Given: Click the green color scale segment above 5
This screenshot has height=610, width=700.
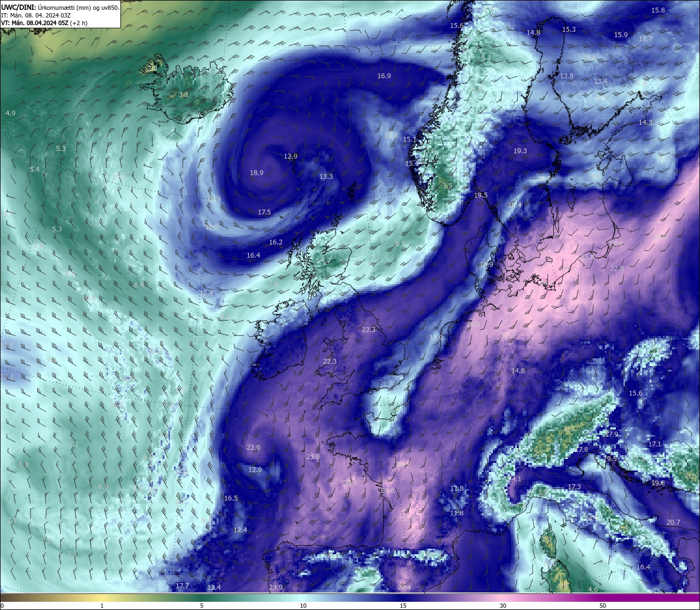Looking at the screenshot, I should click(202, 597).
